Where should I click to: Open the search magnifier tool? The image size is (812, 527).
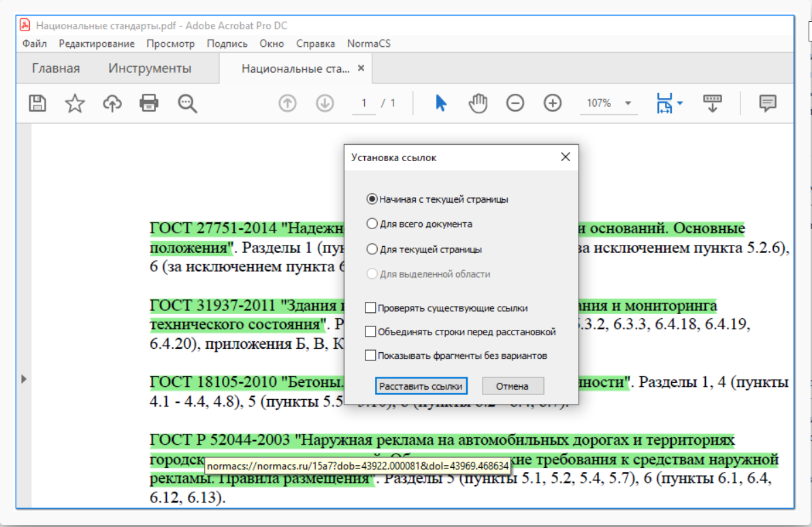[186, 103]
